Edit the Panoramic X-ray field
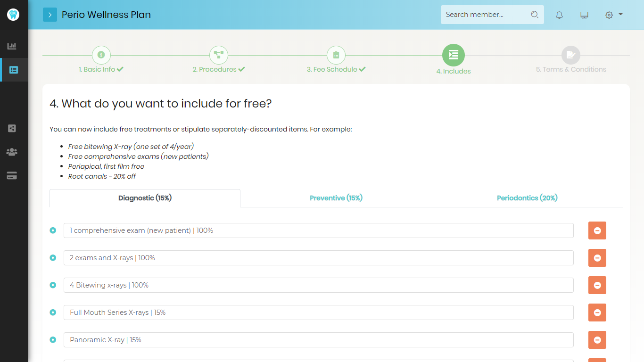This screenshot has height=362, width=644. (319, 340)
